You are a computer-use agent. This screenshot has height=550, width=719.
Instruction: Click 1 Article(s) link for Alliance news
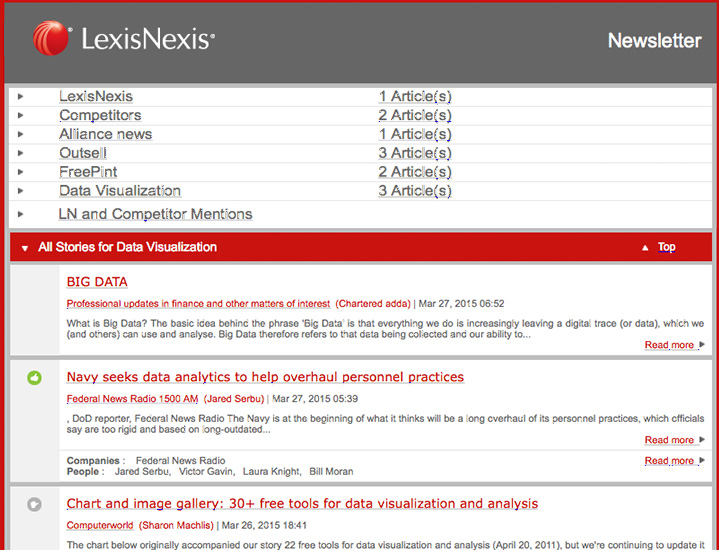point(415,134)
